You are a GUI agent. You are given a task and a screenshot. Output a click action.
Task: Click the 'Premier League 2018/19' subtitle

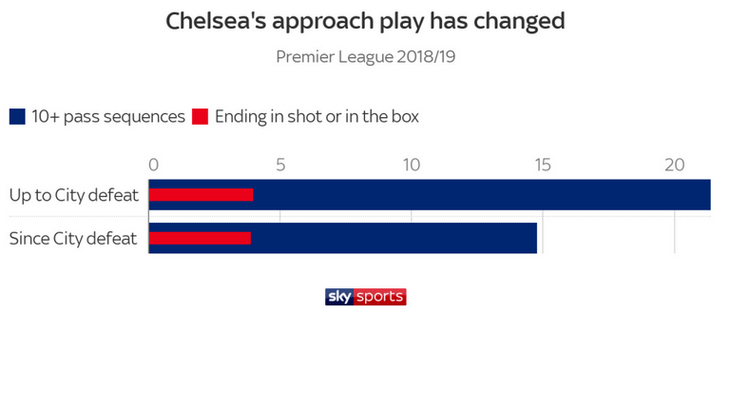point(365,56)
